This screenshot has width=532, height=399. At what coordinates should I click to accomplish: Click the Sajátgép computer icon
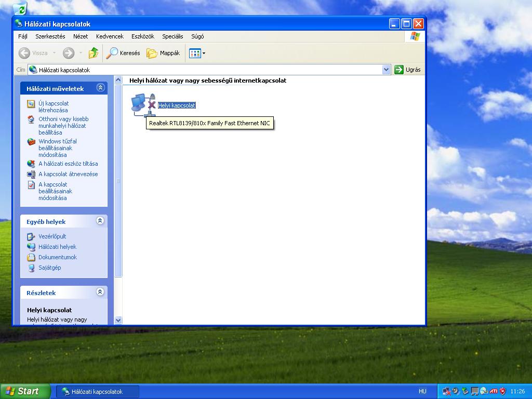(31, 268)
